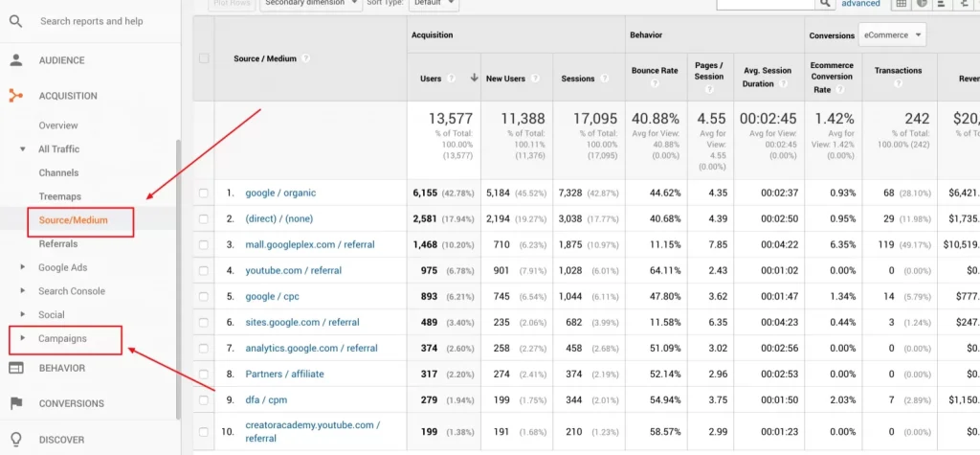Check the box for mall.googleplex.com / referral row
Image resolution: width=980 pixels, height=455 pixels.
click(x=203, y=244)
